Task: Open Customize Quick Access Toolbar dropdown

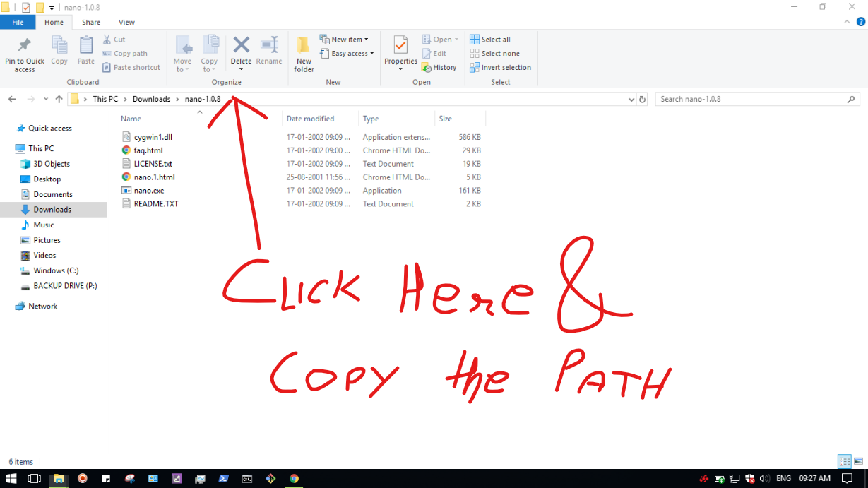Action: [52, 8]
